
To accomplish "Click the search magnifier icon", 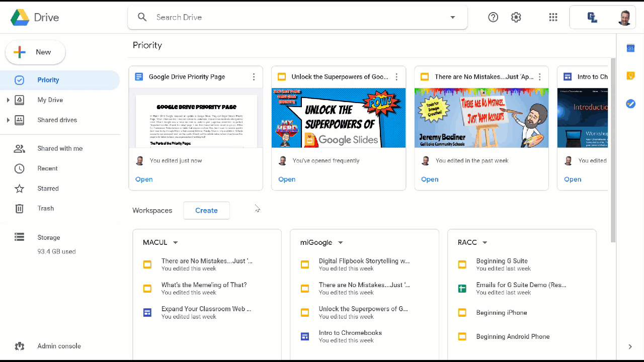I will [x=142, y=17].
